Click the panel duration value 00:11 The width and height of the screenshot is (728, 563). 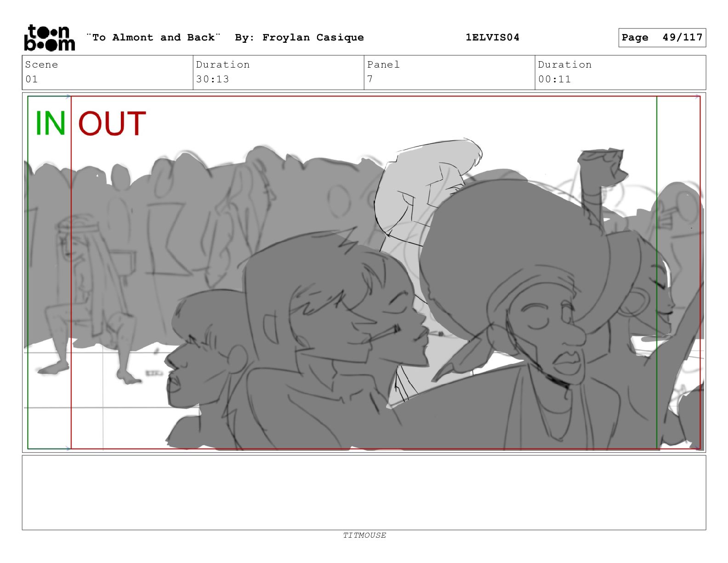[x=554, y=79]
